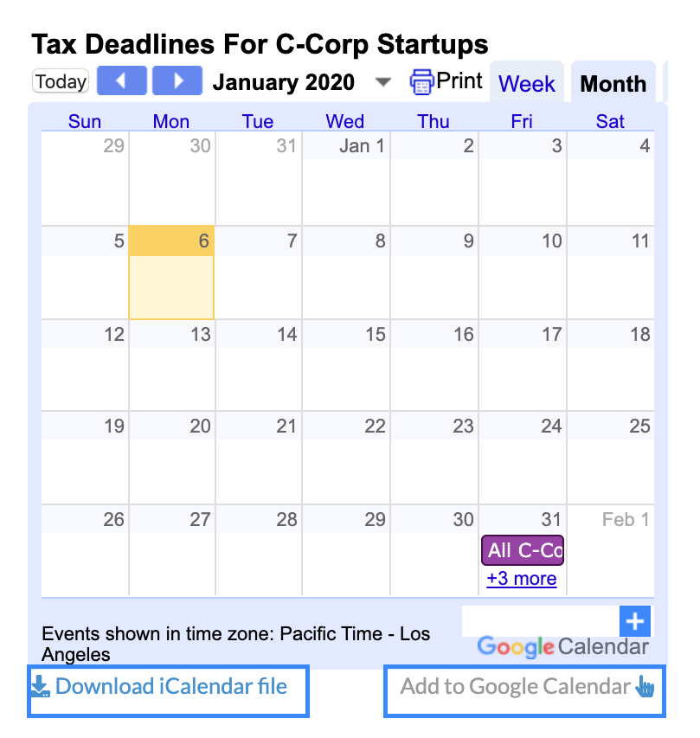Switch to the Week view tab
Image resolution: width=700 pixels, height=738 pixels.
tap(527, 83)
